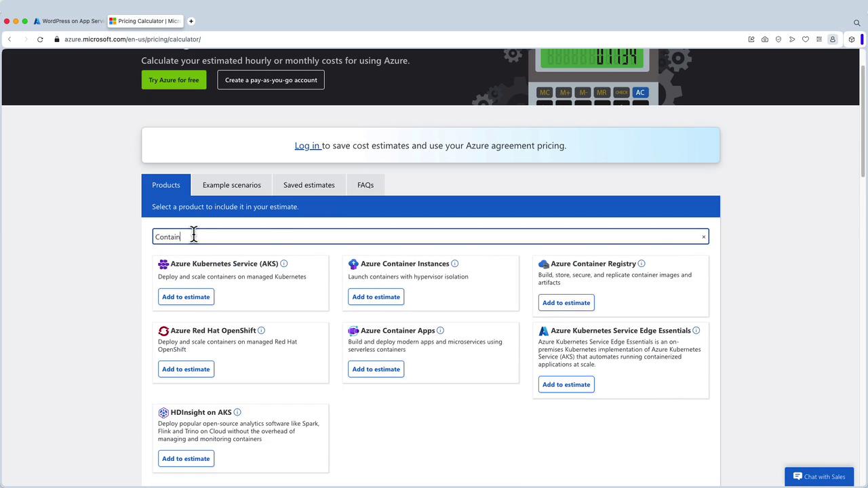868x488 pixels.
Task: Open the extensions cube icon
Action: (x=852, y=39)
